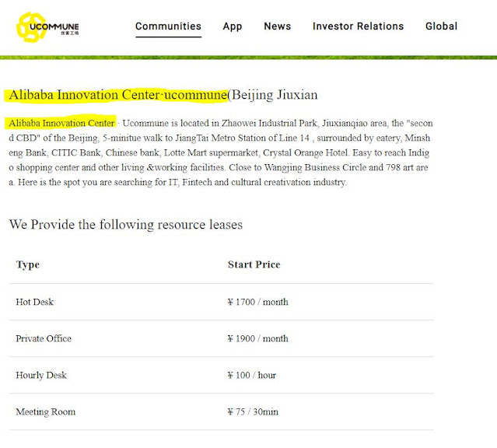This screenshot has width=497, height=448.
Task: Click the ¥ 100 / hour price
Action: pos(252,375)
